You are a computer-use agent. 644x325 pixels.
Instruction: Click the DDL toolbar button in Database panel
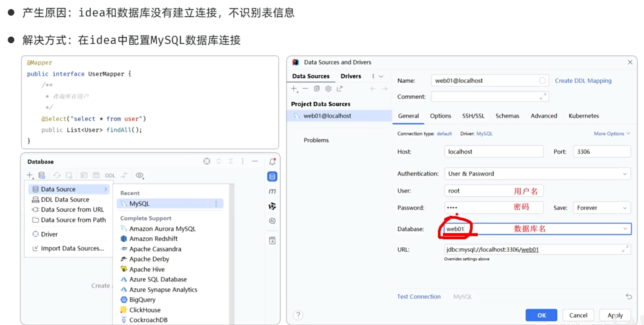tap(110, 175)
